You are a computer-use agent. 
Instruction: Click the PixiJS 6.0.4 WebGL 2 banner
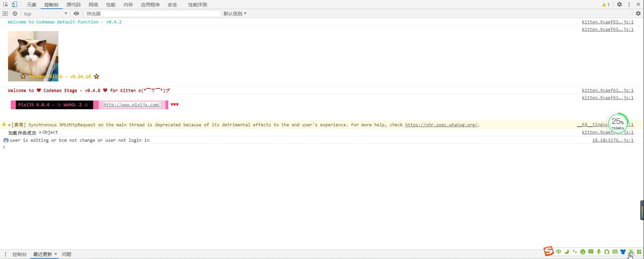(54, 105)
